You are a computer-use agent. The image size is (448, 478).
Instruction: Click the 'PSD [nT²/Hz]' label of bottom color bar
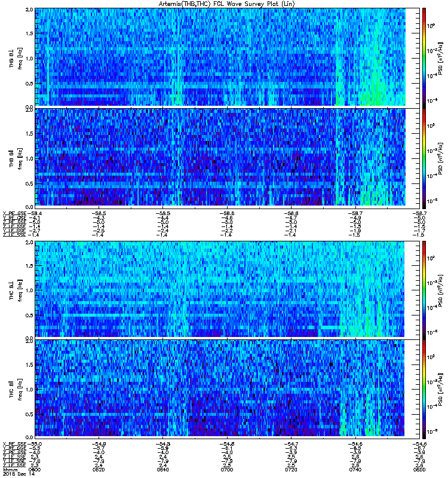point(440,390)
